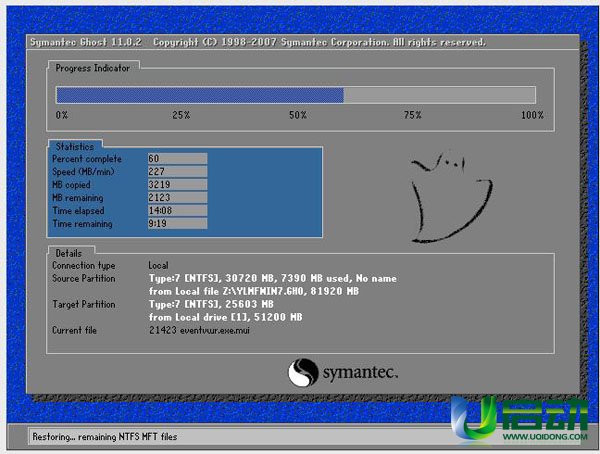Viewport: 600px width, 454px height.
Task: Click the 75% marker under progress bar
Action: click(412, 115)
